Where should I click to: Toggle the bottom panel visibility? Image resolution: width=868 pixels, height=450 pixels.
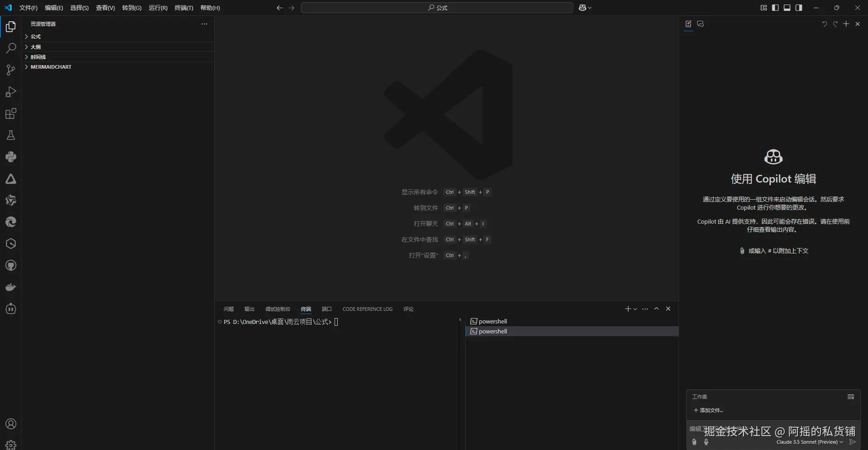[787, 8]
